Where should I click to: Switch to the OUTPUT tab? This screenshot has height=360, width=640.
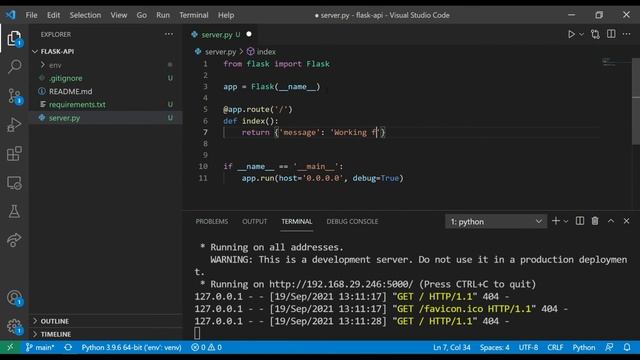[x=255, y=221]
